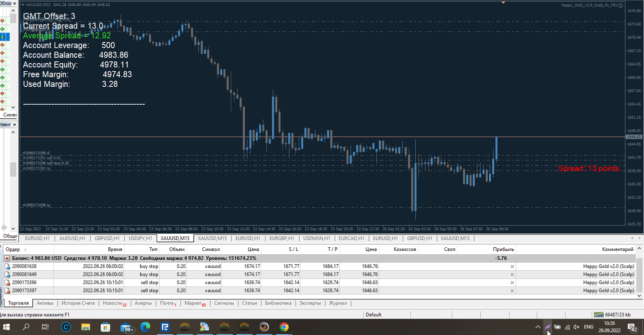Delete pending order 2090081638 via its X
644x335 pixels.
pos(512,267)
